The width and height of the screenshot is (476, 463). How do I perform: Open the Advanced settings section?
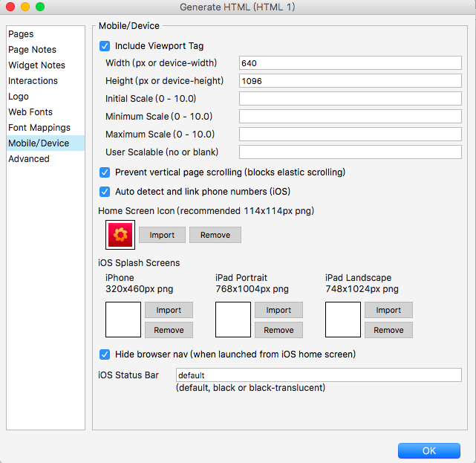pyautogui.click(x=45, y=159)
